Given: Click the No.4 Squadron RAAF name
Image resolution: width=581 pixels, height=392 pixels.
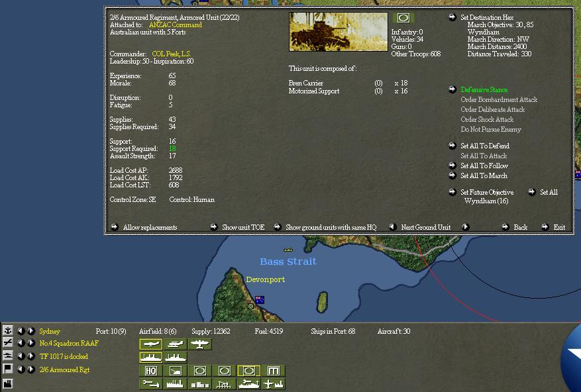Looking at the screenshot, I should (69, 344).
